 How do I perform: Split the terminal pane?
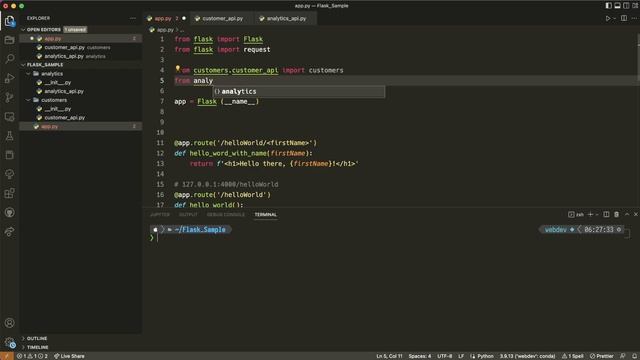pyautogui.click(x=606, y=214)
